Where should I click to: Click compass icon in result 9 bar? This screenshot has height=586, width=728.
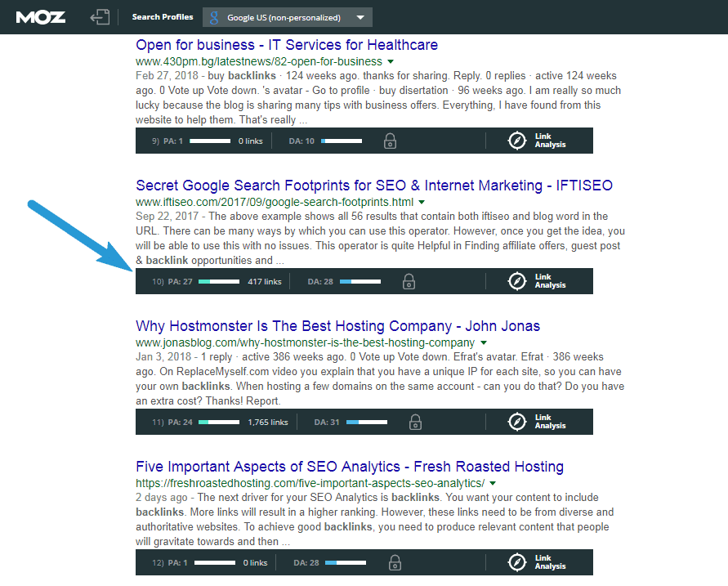coord(516,141)
